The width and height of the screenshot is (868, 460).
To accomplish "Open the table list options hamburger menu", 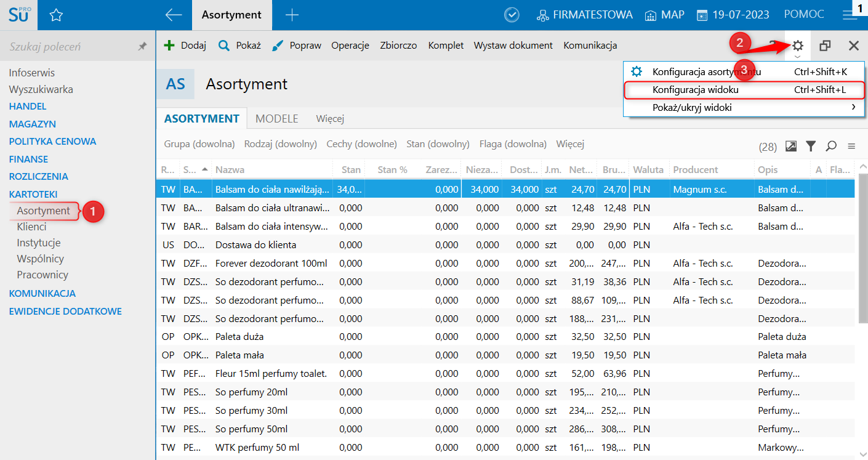I will pyautogui.click(x=851, y=146).
